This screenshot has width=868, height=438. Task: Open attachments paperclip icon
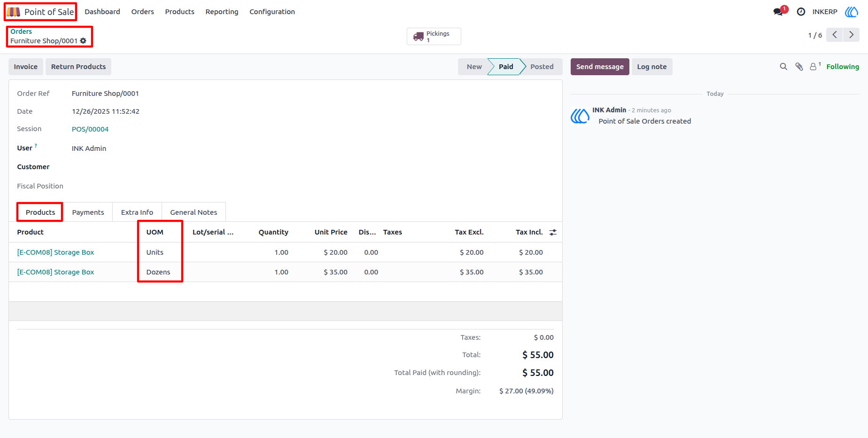pyautogui.click(x=799, y=67)
